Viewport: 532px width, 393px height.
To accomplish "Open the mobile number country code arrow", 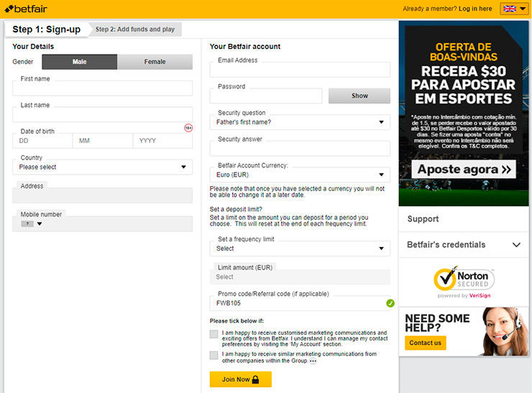I will 40,223.
